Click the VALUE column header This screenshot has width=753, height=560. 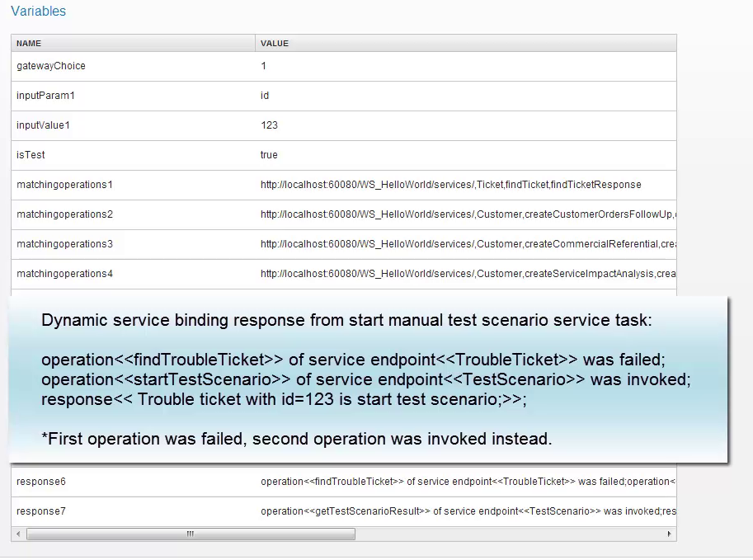[275, 43]
